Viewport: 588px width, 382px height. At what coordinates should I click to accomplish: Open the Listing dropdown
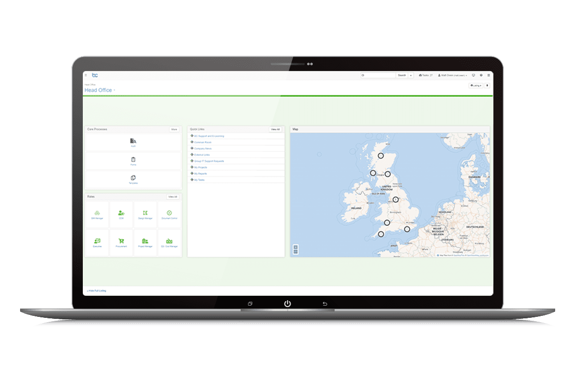coord(476,85)
